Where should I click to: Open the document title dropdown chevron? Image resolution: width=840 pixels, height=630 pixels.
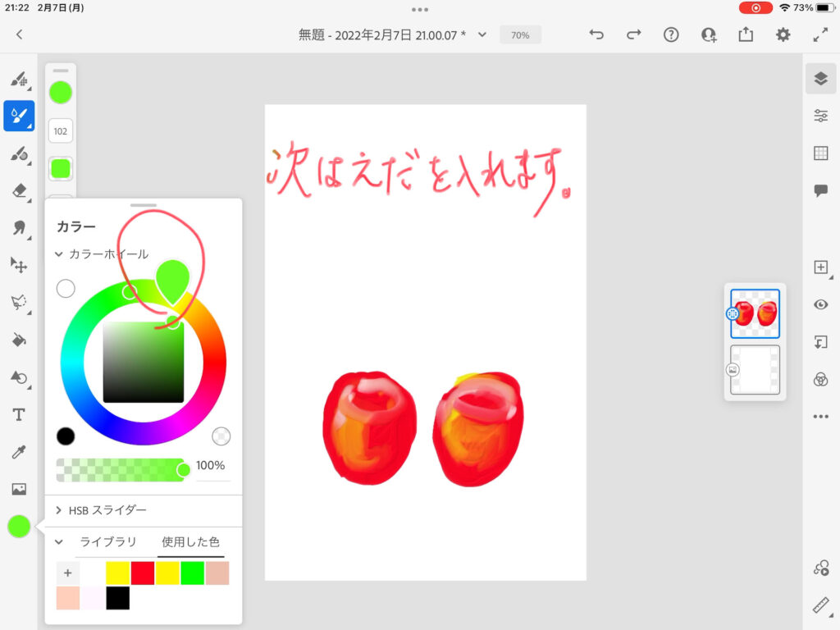coord(482,34)
